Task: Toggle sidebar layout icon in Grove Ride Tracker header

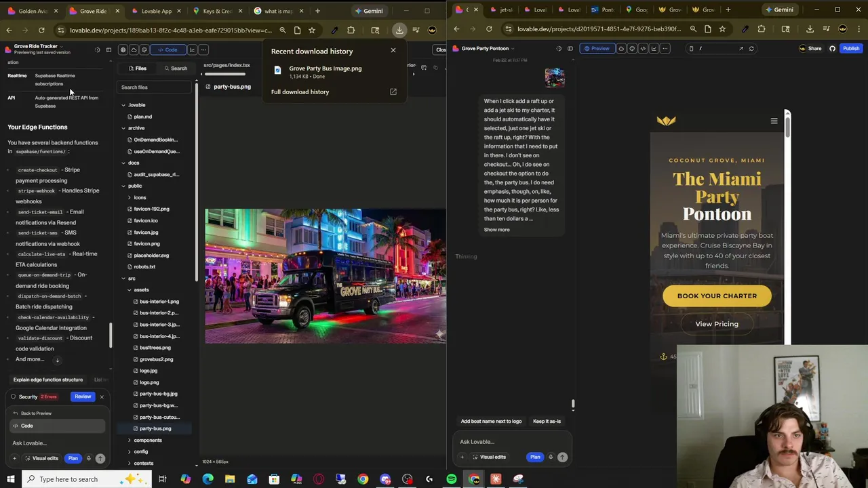Action: pyautogui.click(x=108, y=50)
